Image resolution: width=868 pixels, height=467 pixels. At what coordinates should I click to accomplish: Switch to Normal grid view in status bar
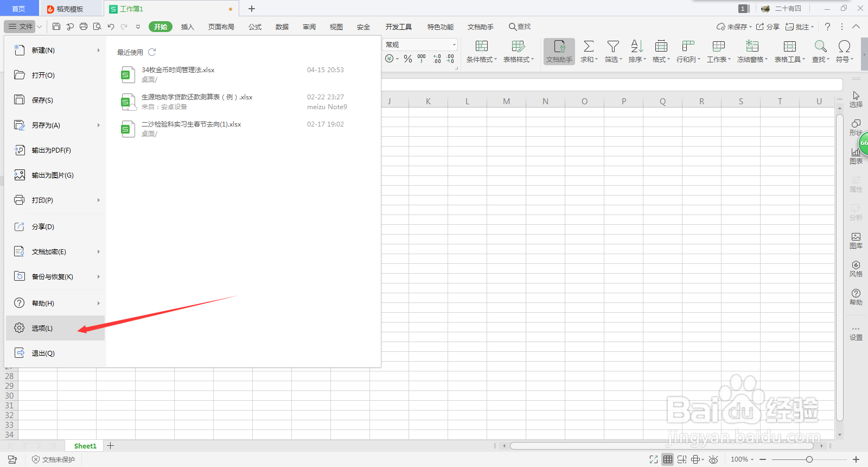point(668,459)
